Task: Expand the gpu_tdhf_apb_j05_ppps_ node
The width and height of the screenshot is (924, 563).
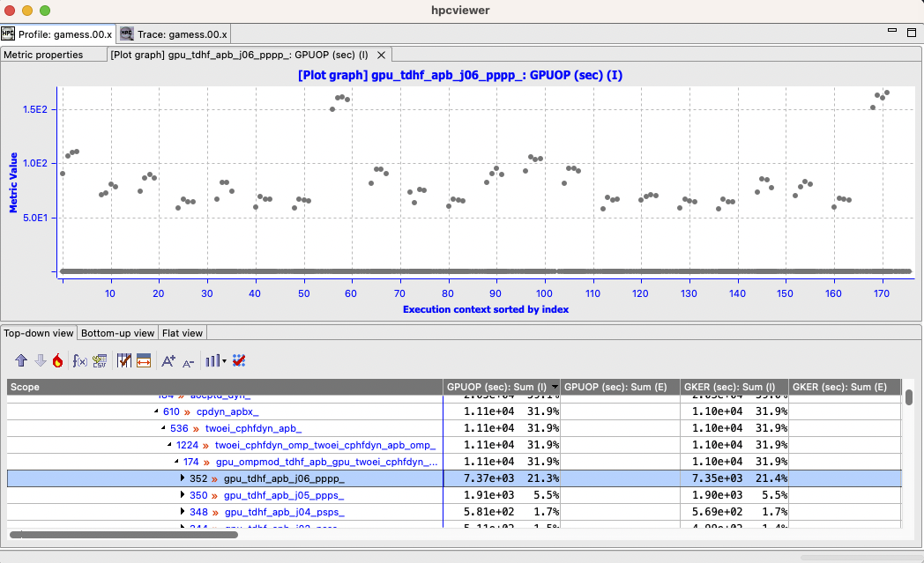Action: [x=183, y=495]
